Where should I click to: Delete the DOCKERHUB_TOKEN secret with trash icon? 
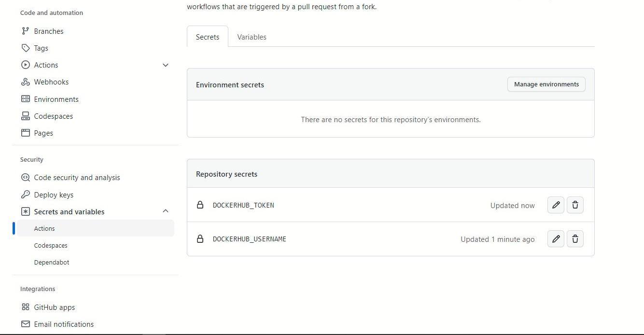point(575,205)
